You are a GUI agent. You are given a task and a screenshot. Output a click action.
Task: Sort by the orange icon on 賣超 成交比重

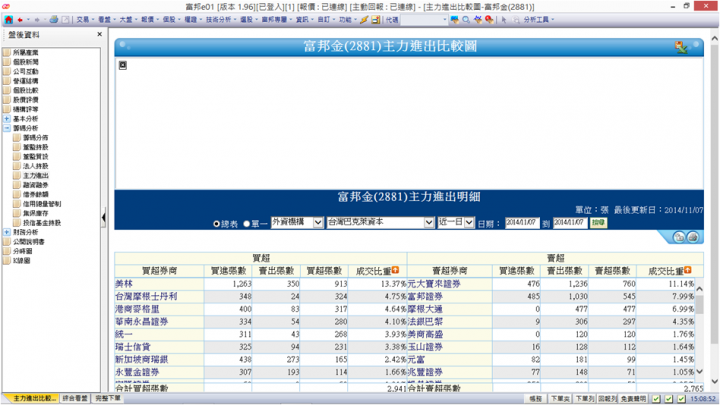tap(687, 270)
